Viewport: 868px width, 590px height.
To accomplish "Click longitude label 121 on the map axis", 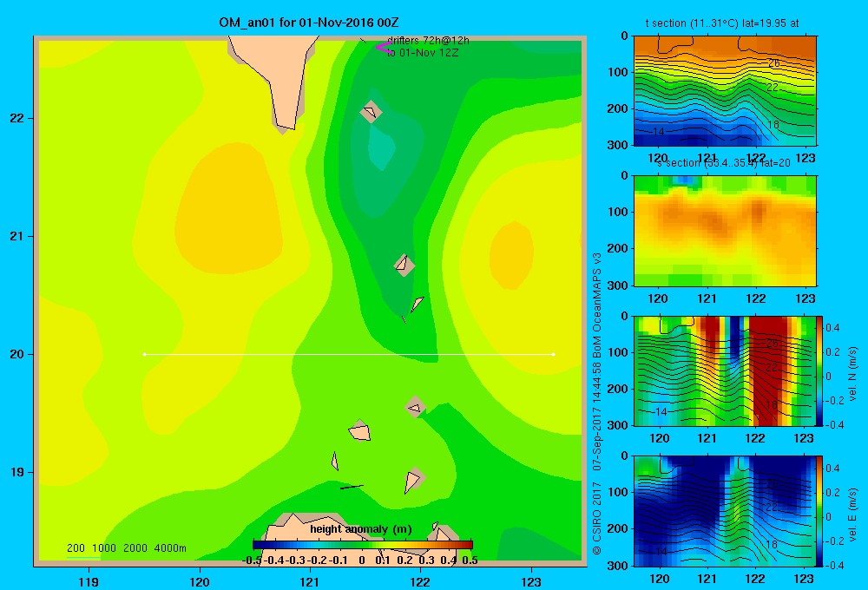I will (310, 581).
